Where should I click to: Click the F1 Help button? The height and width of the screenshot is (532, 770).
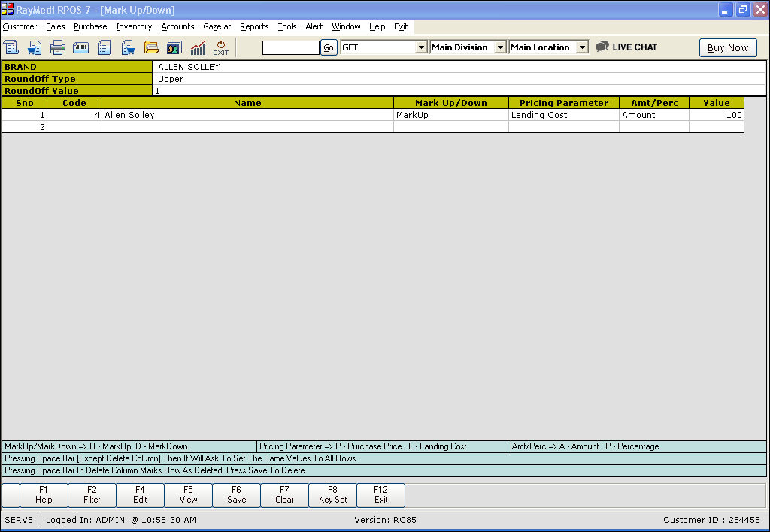44,494
